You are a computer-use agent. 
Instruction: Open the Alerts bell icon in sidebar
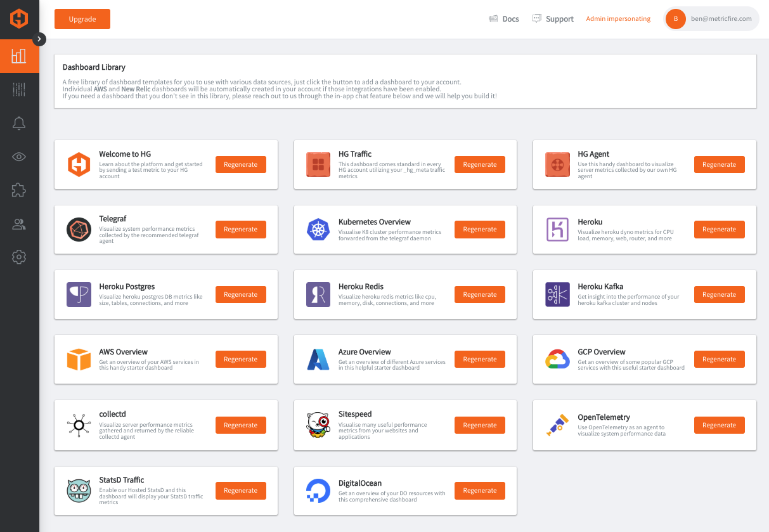pos(19,123)
